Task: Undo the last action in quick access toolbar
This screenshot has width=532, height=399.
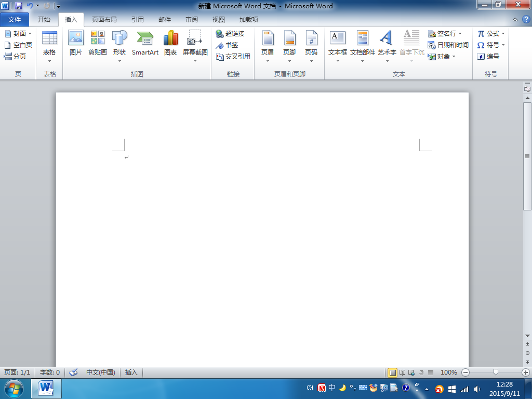Action: click(x=30, y=5)
